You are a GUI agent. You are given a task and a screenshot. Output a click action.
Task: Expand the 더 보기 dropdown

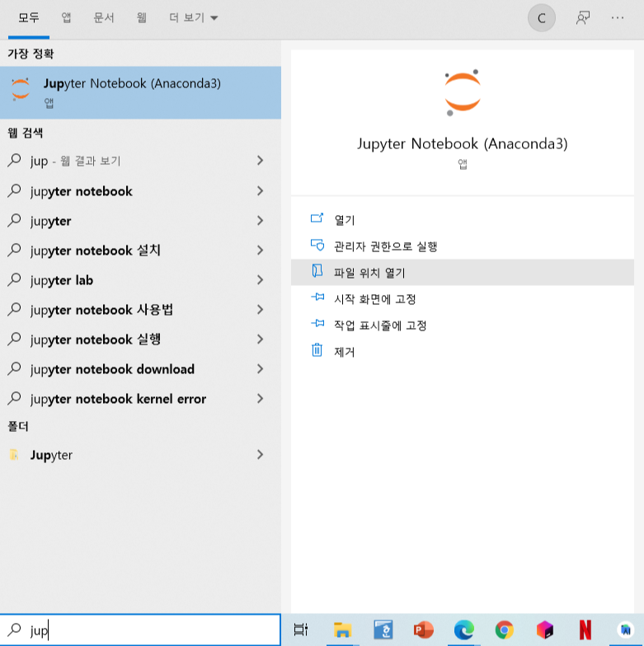(193, 18)
